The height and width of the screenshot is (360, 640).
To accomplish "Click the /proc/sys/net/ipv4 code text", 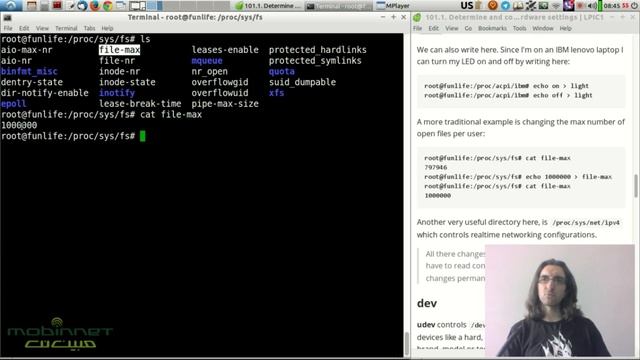I will tap(586, 222).
